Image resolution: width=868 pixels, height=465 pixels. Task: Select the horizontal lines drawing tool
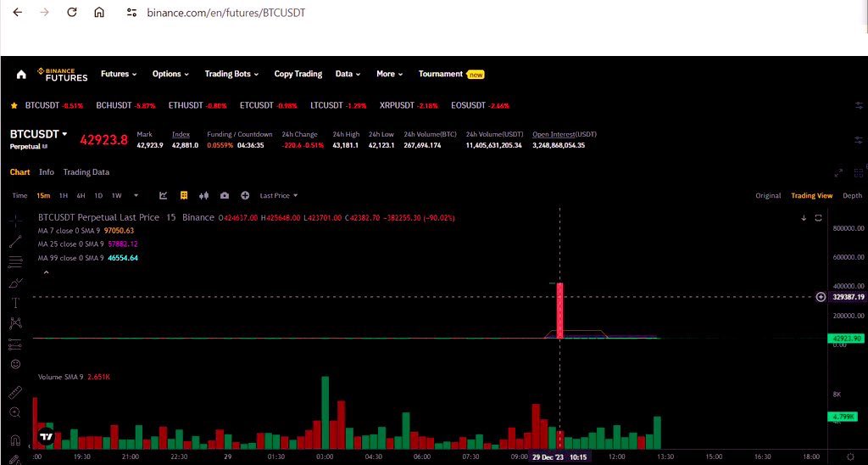point(15,261)
